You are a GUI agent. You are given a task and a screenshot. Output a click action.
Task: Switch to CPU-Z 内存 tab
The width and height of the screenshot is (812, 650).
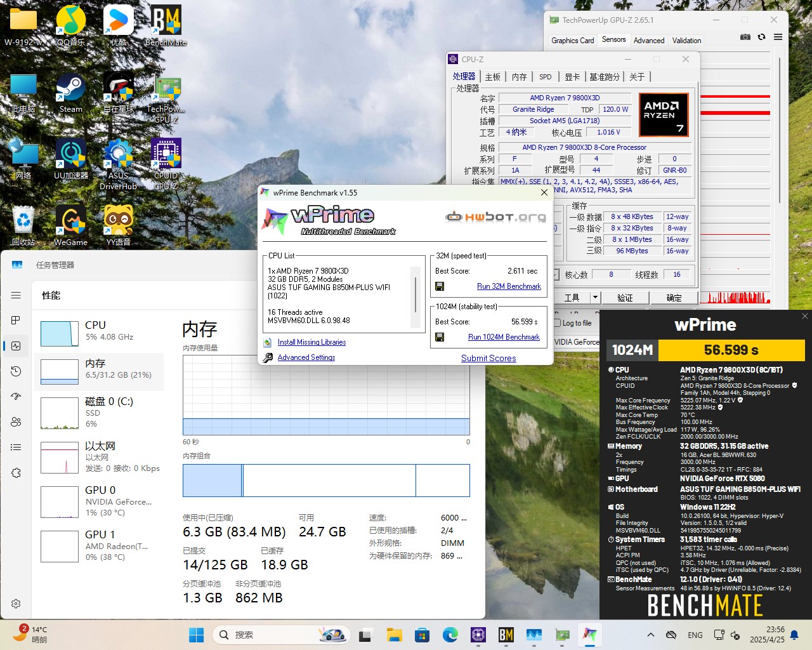[x=520, y=77]
